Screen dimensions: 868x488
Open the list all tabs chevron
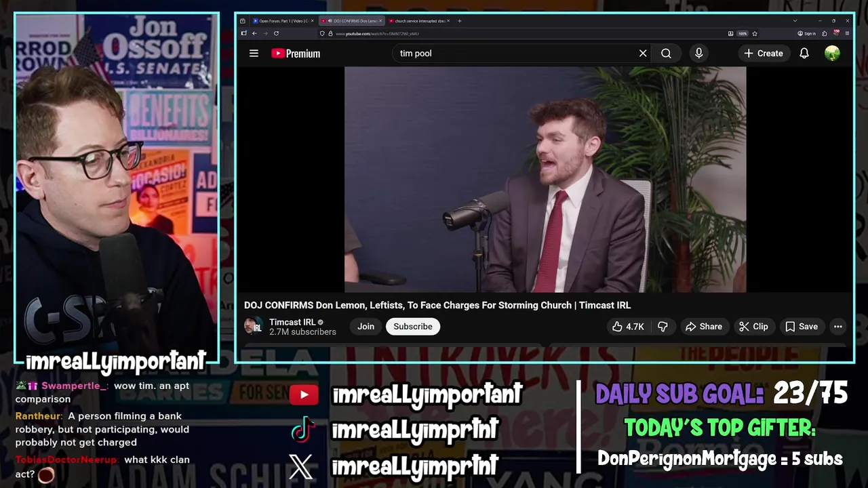click(795, 21)
